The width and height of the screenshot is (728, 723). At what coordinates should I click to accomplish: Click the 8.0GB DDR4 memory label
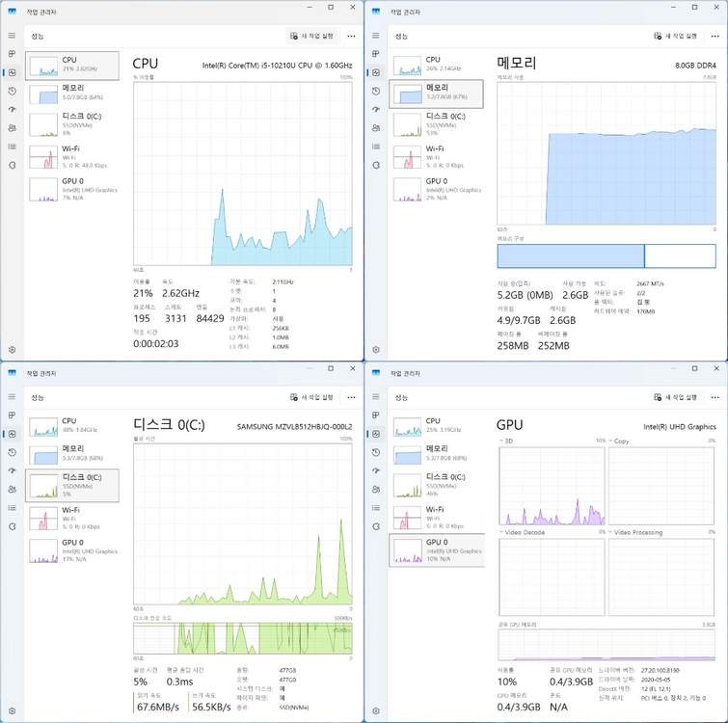[695, 66]
